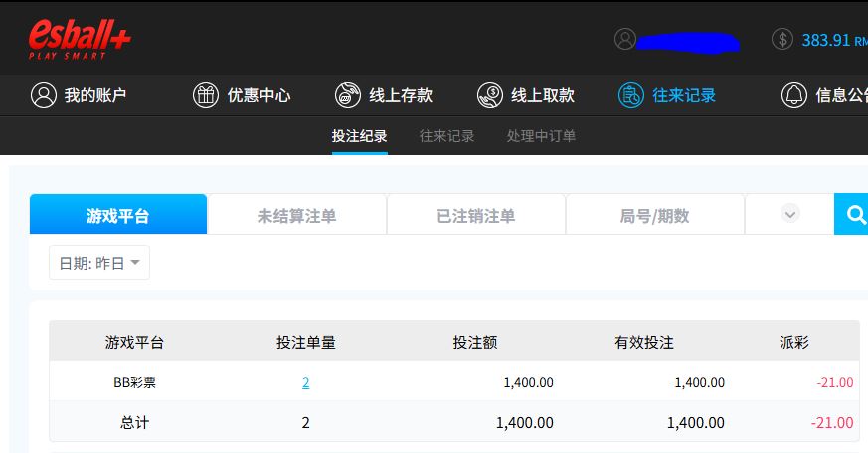Select the 未结算注单 tab

[x=296, y=216]
